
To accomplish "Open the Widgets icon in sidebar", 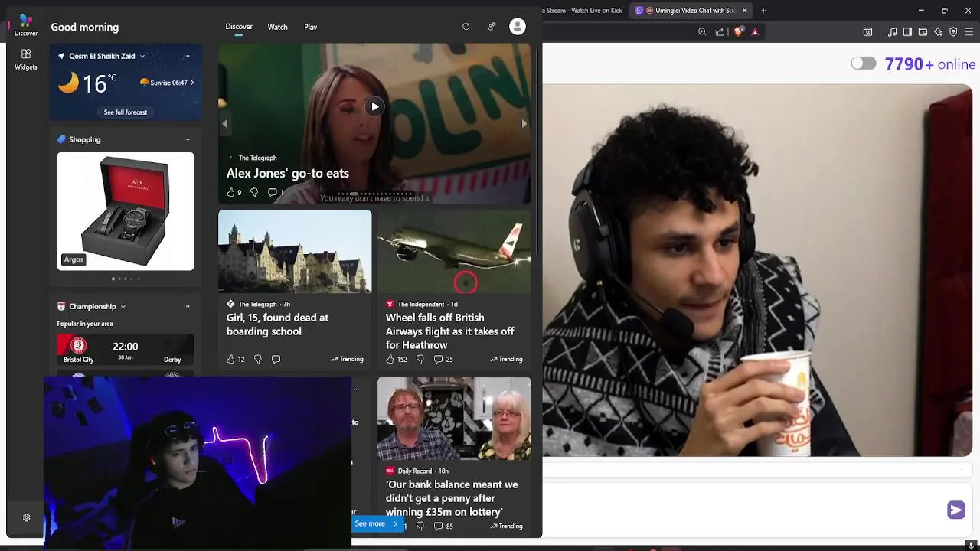I will [25, 59].
